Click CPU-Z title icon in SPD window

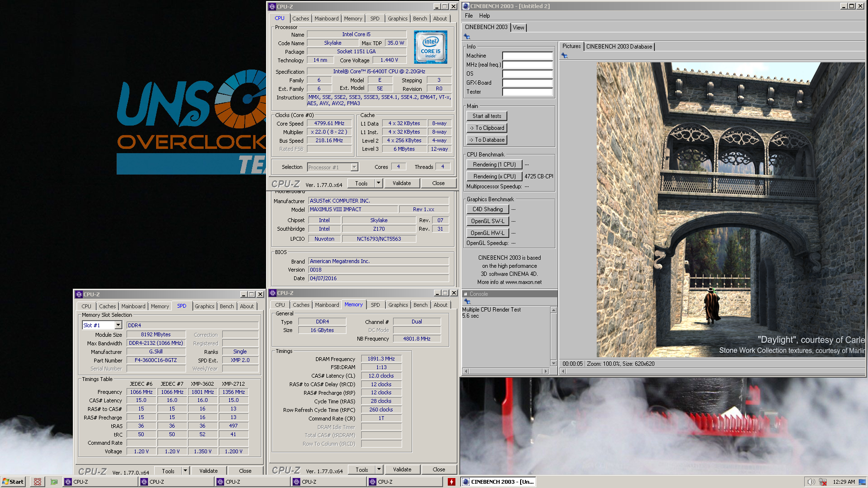79,294
